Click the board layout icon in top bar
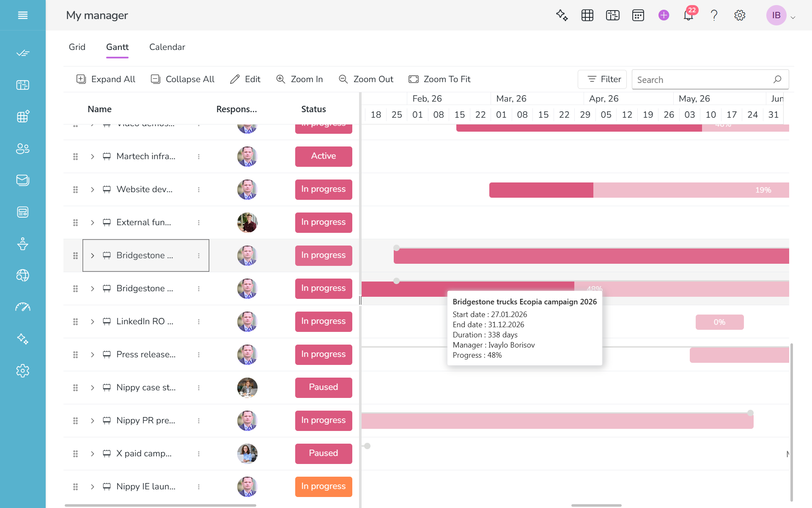Image resolution: width=812 pixels, height=508 pixels. 613,15
